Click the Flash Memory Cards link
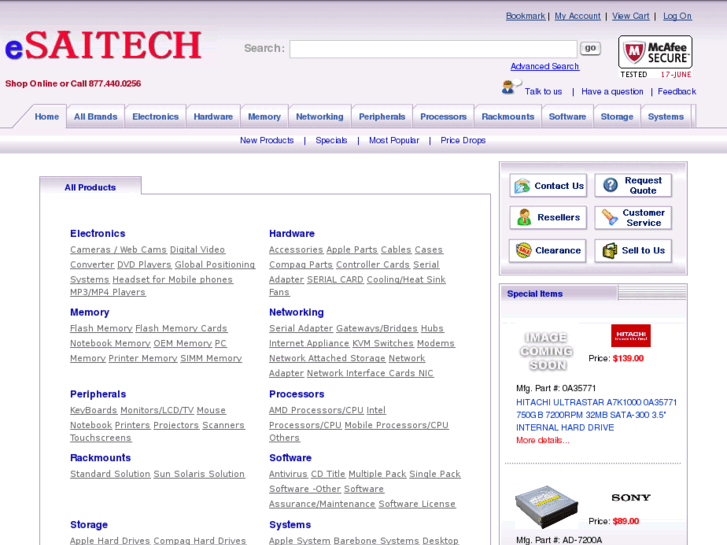Screen dimensions: 727x545 click(181, 328)
